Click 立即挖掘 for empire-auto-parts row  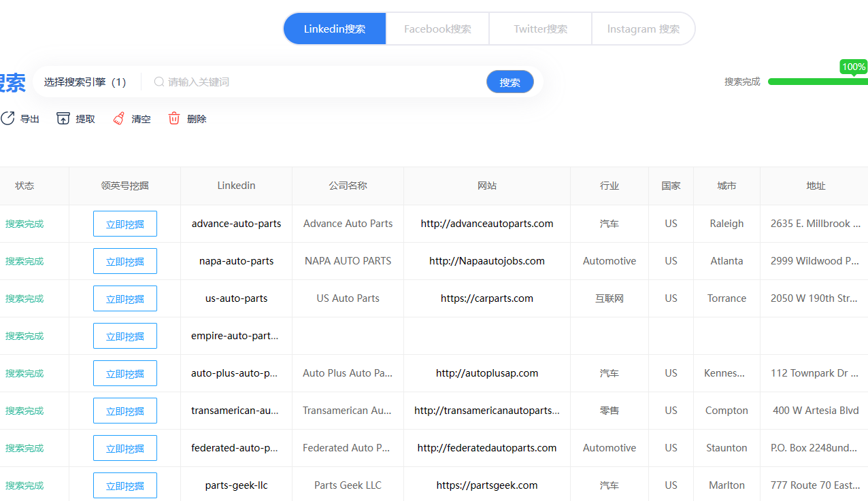(x=125, y=336)
